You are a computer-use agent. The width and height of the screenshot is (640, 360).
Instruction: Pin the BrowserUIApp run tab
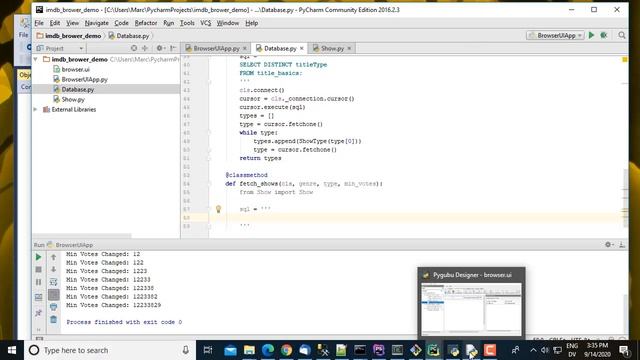38,313
